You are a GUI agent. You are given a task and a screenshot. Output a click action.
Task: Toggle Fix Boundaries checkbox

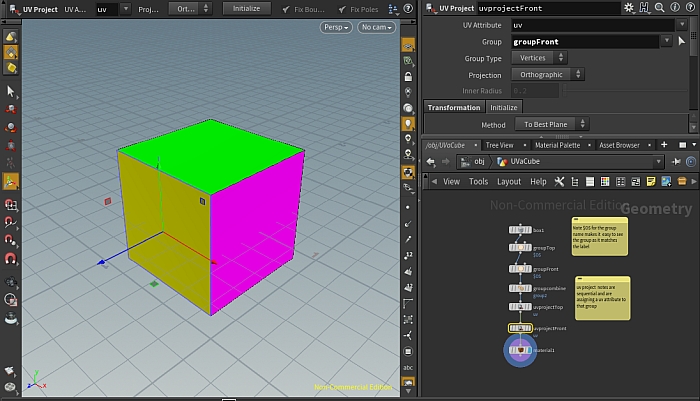click(287, 8)
